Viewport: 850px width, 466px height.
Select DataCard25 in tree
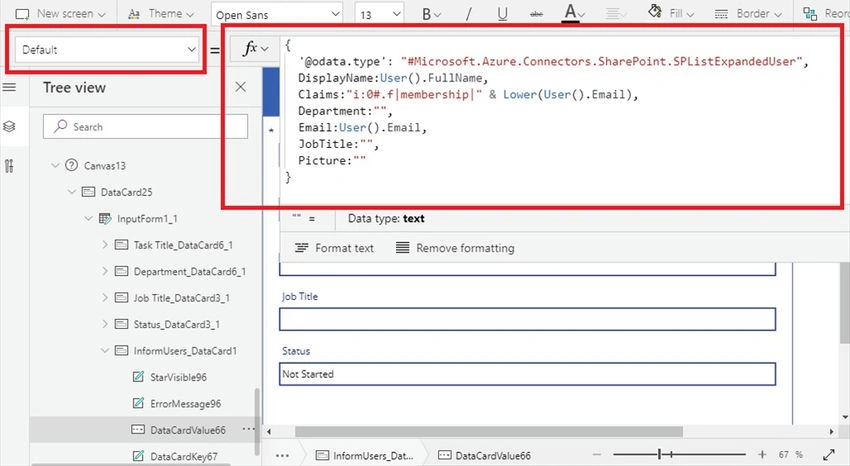126,192
